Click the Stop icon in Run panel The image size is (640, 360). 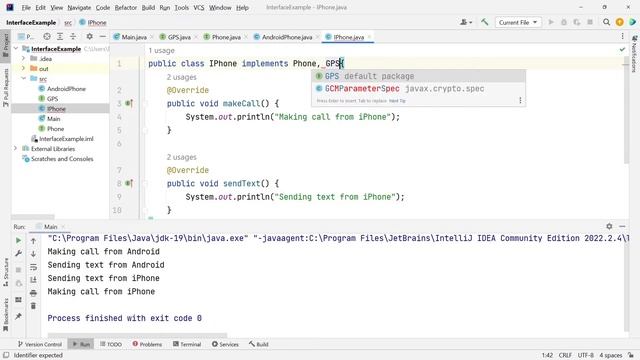click(18, 270)
